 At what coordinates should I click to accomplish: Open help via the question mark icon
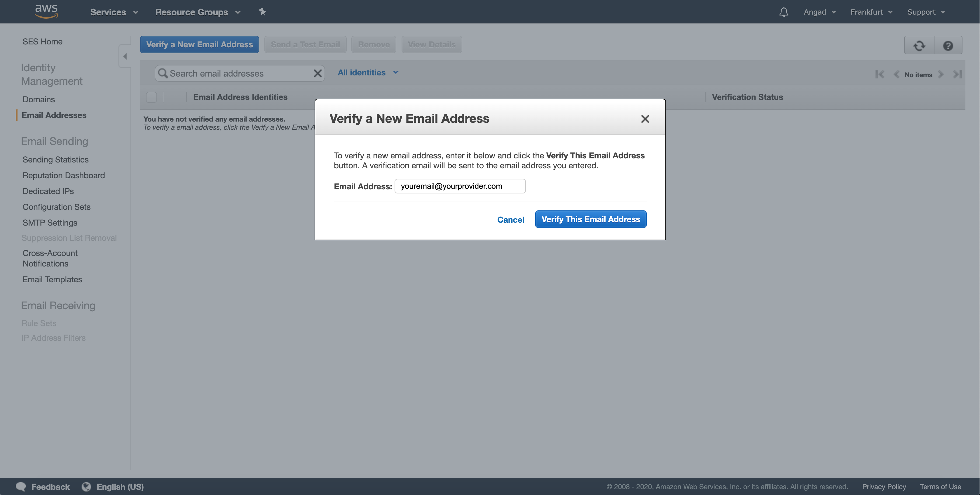(x=948, y=45)
